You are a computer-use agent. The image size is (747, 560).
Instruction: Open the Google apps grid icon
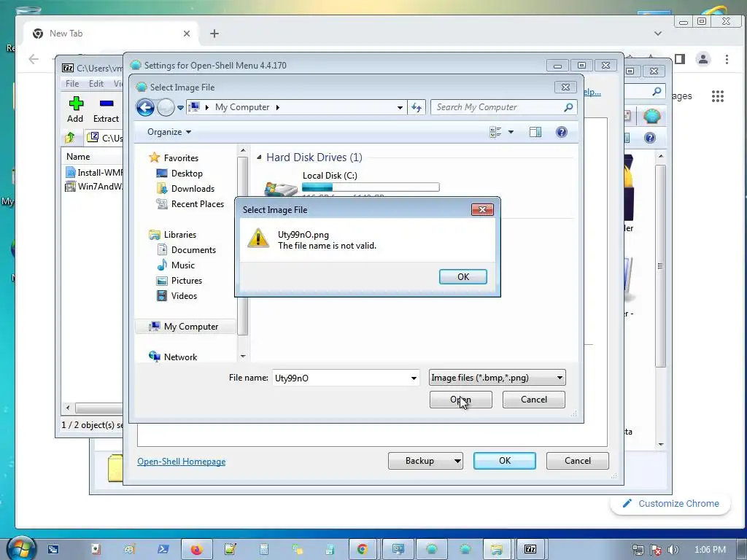pyautogui.click(x=718, y=96)
